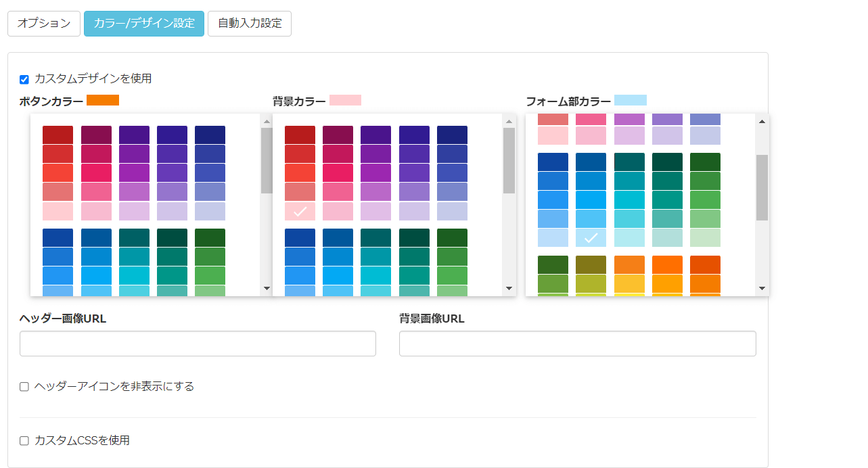This screenshot has width=868, height=468.
Task: Select cyan swatch in 背景カラー palette
Action: click(375, 276)
